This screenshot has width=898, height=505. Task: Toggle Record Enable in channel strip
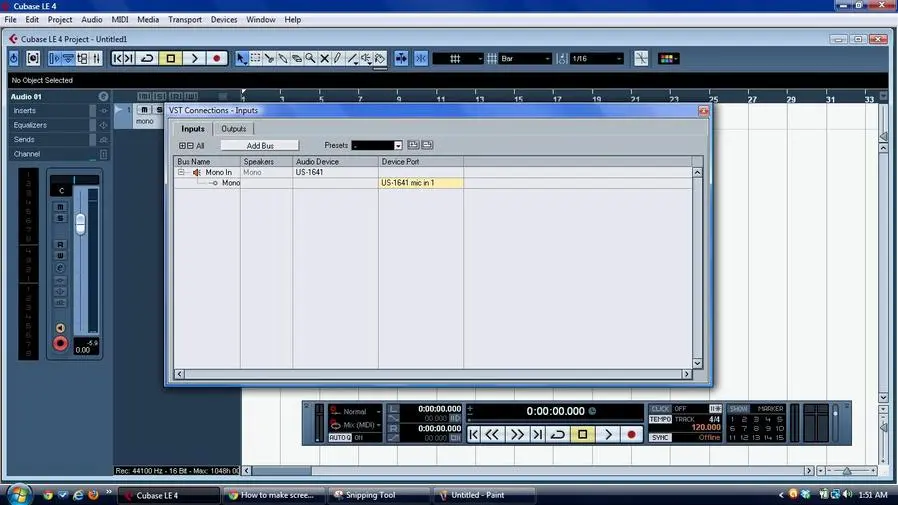coord(60,344)
